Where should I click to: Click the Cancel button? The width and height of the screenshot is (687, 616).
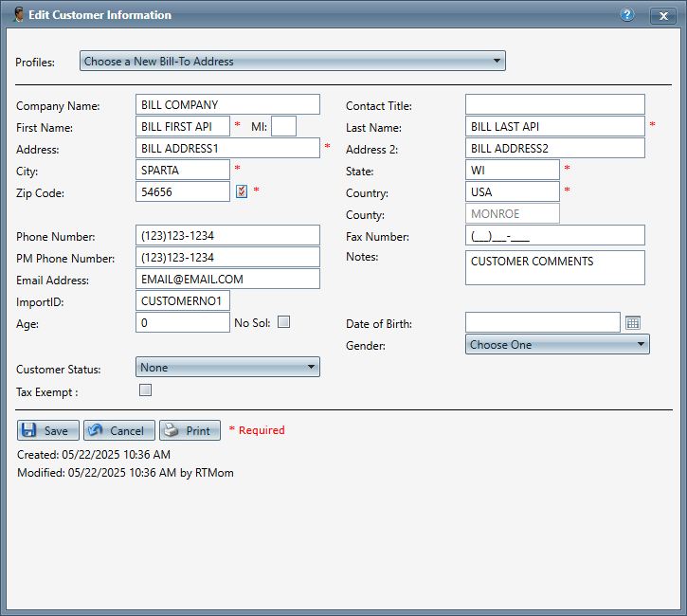(119, 430)
